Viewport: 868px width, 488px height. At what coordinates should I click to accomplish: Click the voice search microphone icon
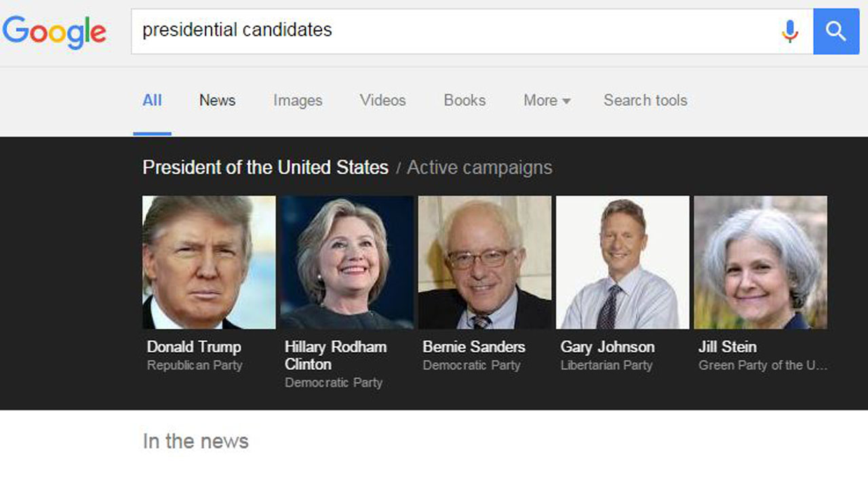click(790, 31)
